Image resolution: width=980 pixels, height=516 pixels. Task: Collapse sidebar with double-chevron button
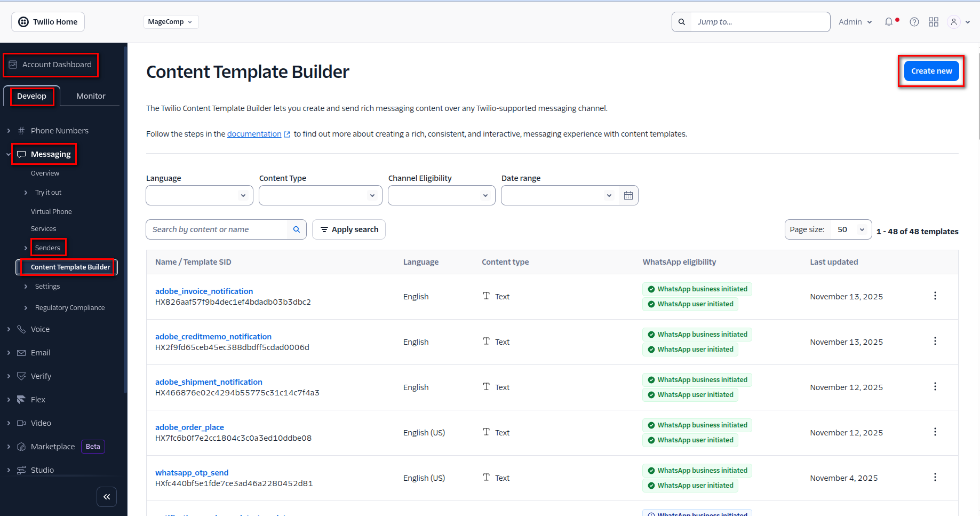107,497
